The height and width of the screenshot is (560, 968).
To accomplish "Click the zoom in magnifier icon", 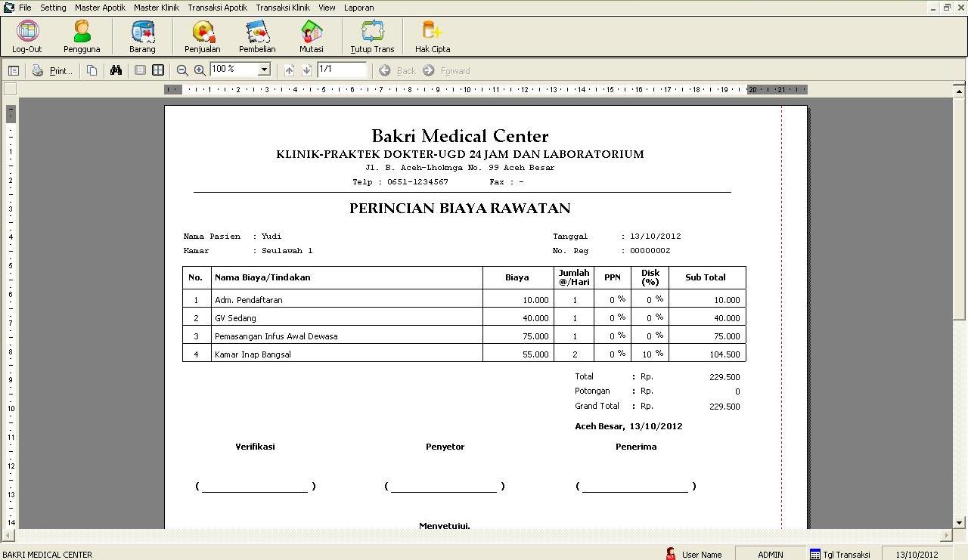I will [200, 70].
